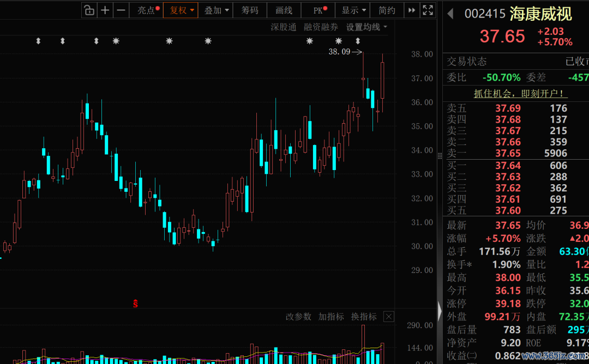Click the 涨停 value 39.18

tap(508, 304)
